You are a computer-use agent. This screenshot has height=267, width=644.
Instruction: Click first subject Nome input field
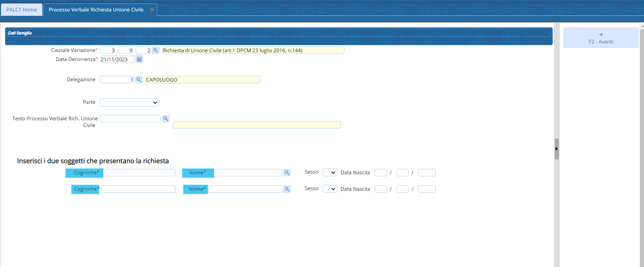248,173
